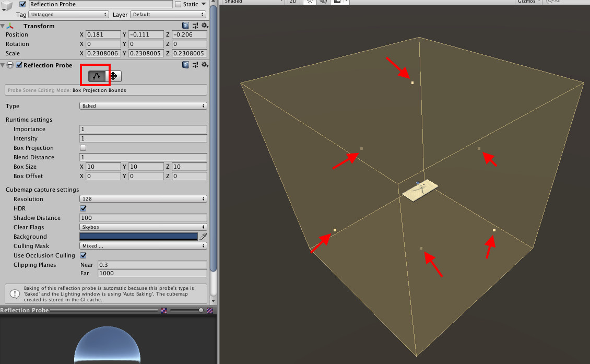Click the GameObject cube icon picker
The image size is (590, 364).
(7, 5)
